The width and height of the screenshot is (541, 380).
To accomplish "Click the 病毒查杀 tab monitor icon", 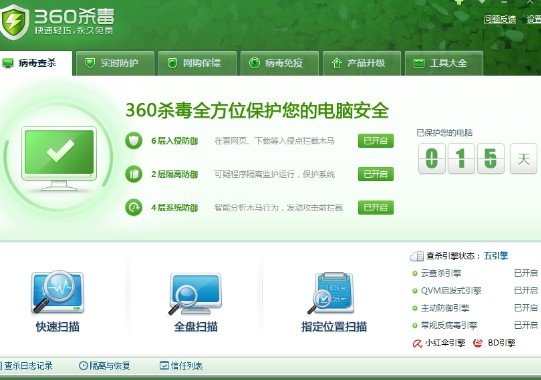I will [x=8, y=63].
